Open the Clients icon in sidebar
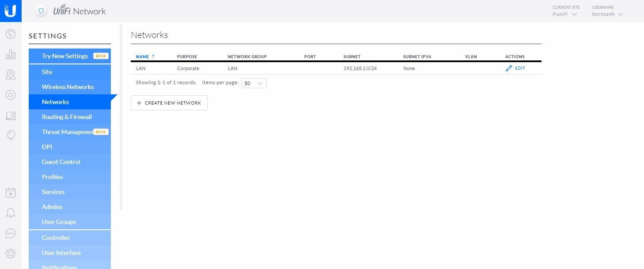 11,116
